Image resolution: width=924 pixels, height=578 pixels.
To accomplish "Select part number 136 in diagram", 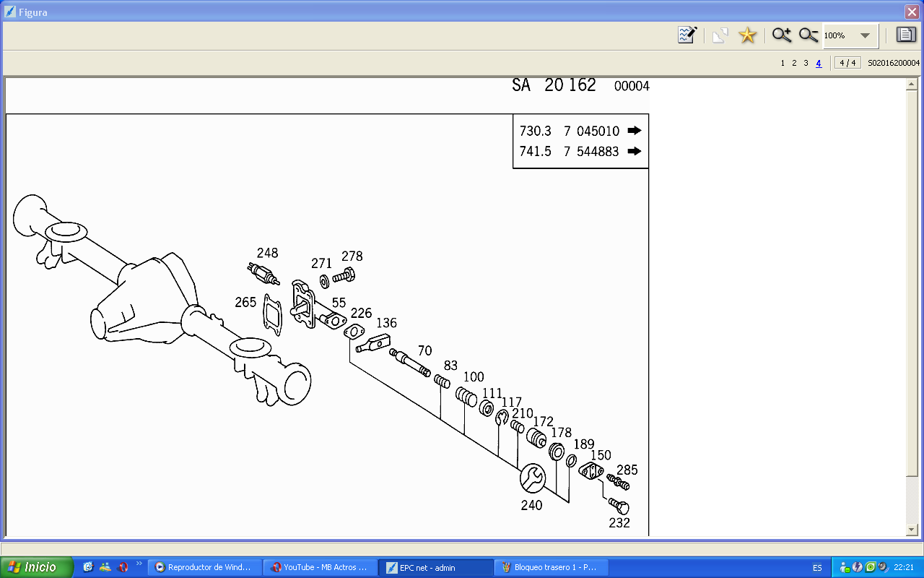I will tap(386, 323).
